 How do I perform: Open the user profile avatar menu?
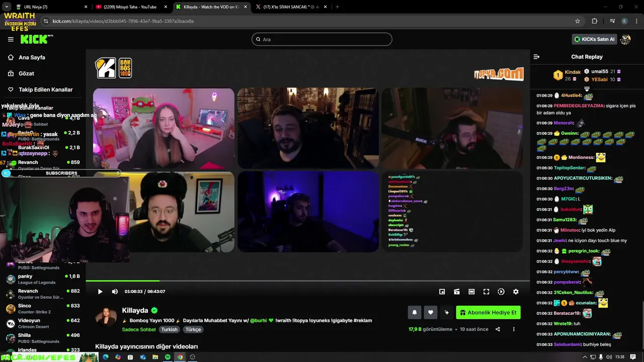[x=625, y=39]
